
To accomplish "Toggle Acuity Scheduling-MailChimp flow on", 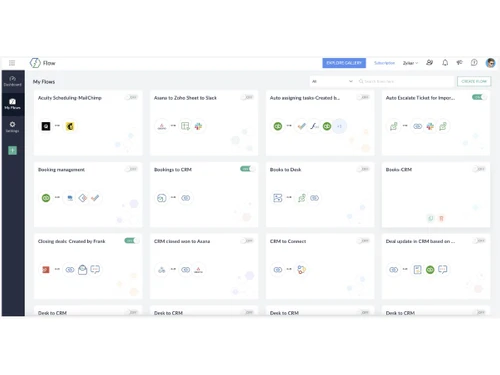I will (x=131, y=97).
